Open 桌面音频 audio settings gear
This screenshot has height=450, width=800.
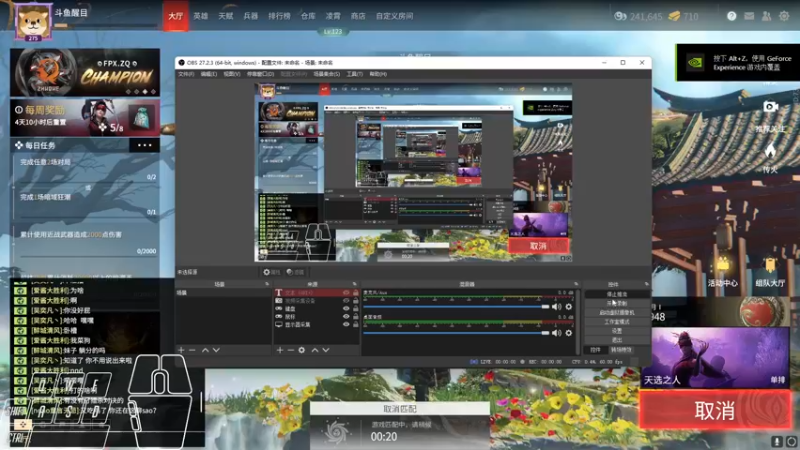pos(568,333)
